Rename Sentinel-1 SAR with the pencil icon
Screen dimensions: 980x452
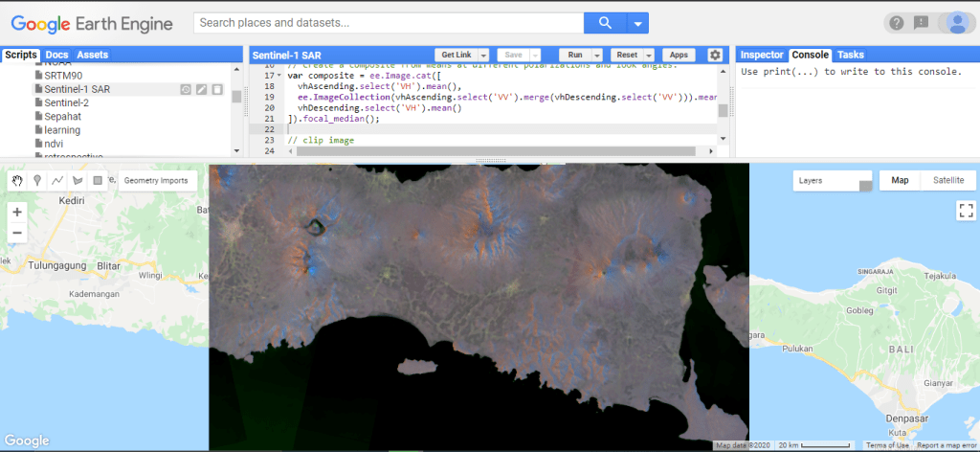click(x=201, y=89)
